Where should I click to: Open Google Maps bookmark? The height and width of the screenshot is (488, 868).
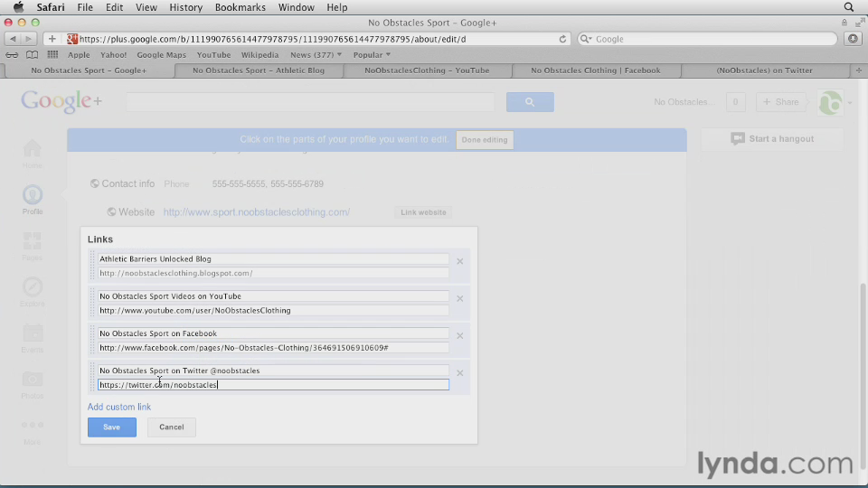pyautogui.click(x=162, y=55)
